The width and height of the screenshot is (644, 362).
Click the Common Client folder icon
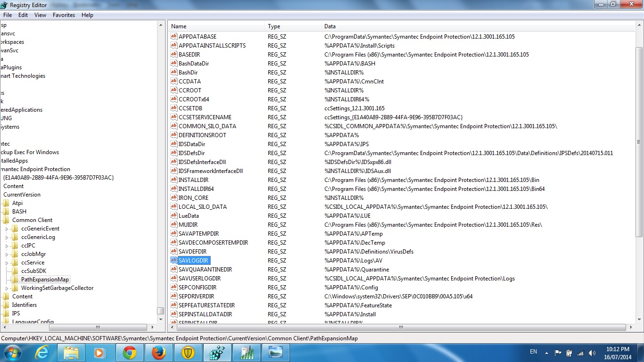point(6,220)
